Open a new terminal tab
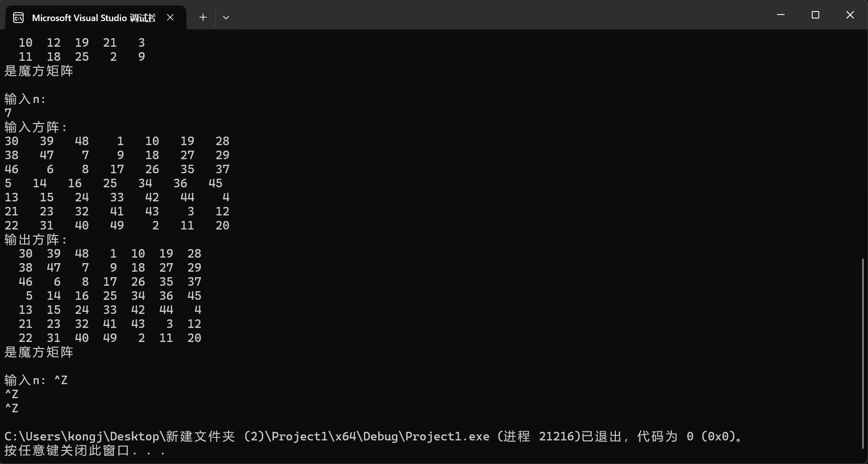Viewport: 868px width, 464px height. (203, 18)
